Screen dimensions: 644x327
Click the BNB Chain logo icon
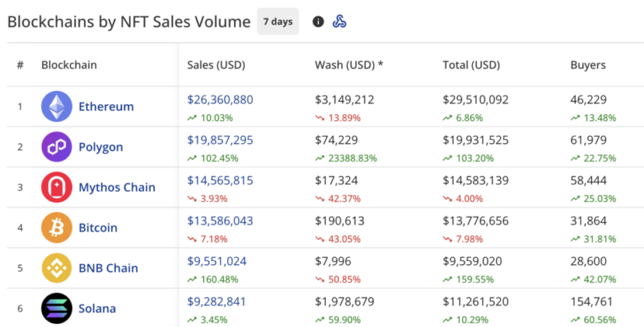56,268
